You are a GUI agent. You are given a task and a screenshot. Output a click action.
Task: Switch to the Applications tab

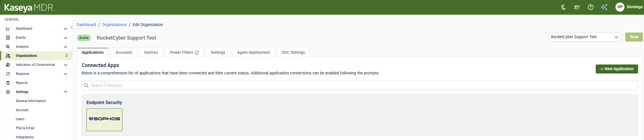(x=93, y=52)
